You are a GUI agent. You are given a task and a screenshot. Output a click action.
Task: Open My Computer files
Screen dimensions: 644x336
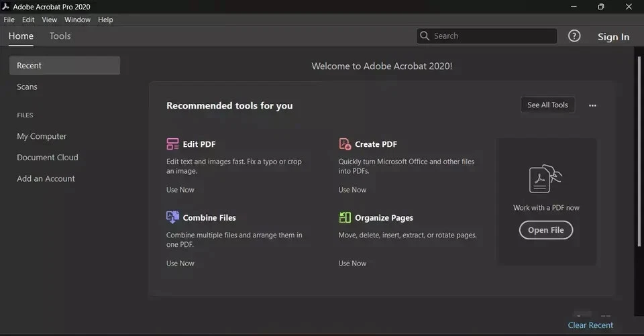click(x=42, y=136)
